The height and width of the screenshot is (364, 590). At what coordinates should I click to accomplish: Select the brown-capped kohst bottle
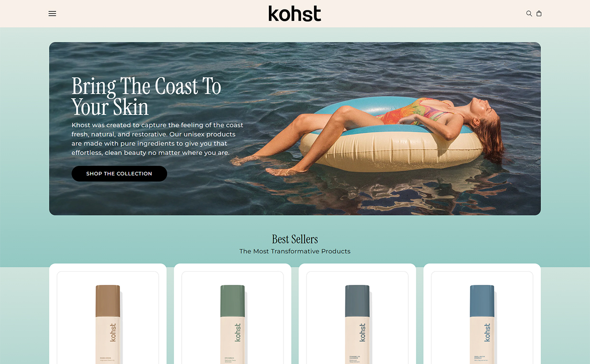coord(108,324)
